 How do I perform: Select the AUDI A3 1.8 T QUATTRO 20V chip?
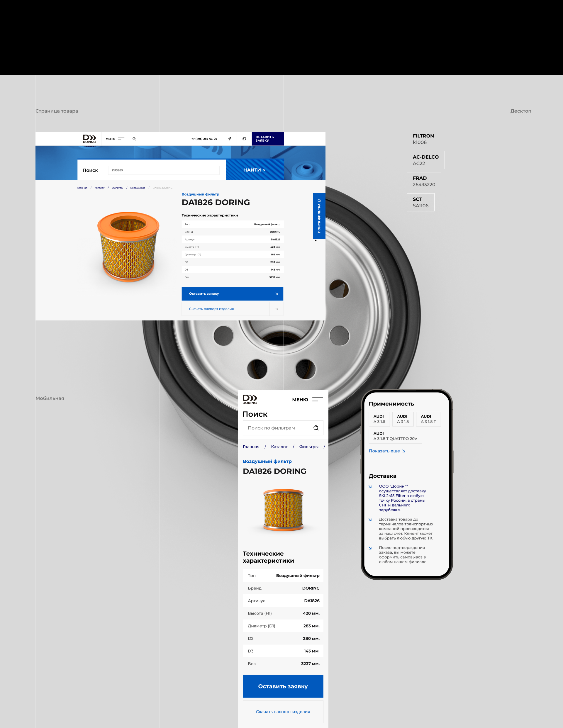click(395, 436)
